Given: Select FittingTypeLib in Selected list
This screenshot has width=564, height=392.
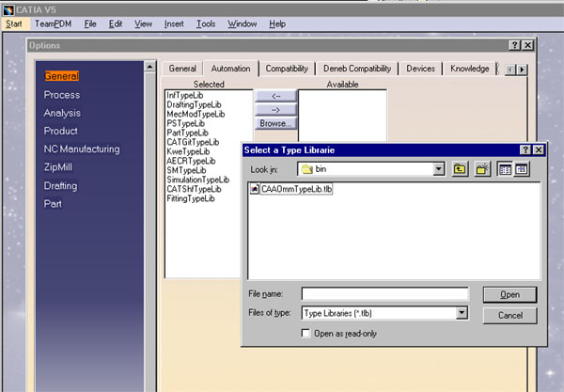Looking at the screenshot, I should click(x=190, y=198).
